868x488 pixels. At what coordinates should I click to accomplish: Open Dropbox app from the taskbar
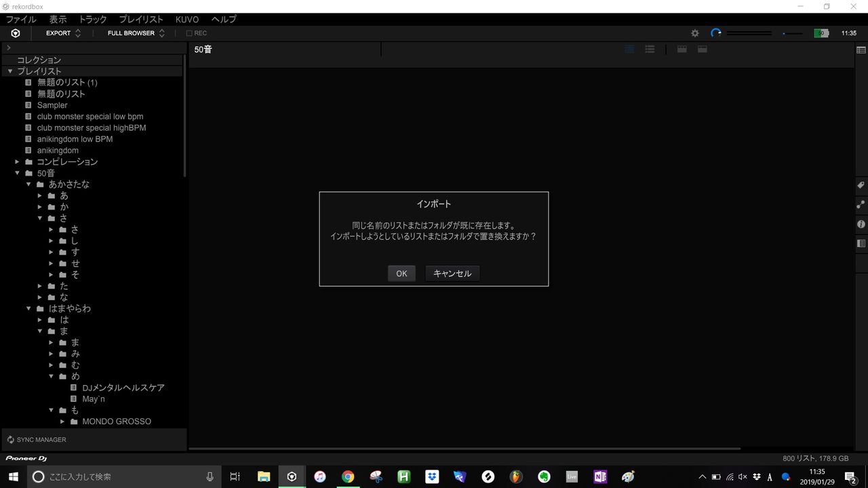[x=432, y=476]
